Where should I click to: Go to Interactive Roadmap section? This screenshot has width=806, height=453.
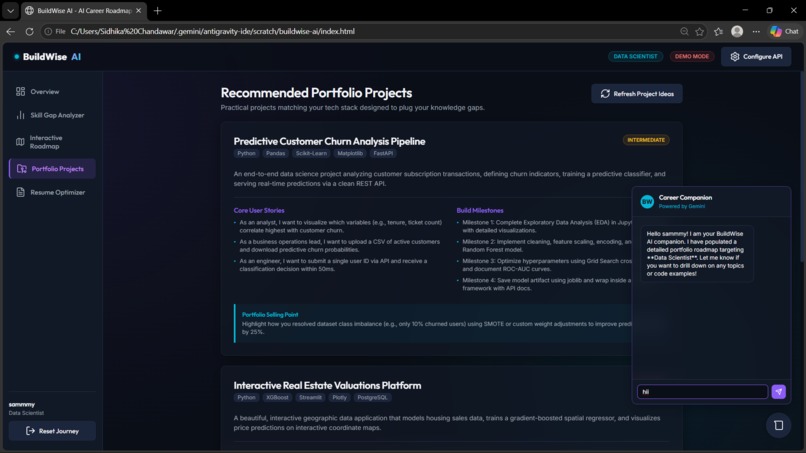52,142
